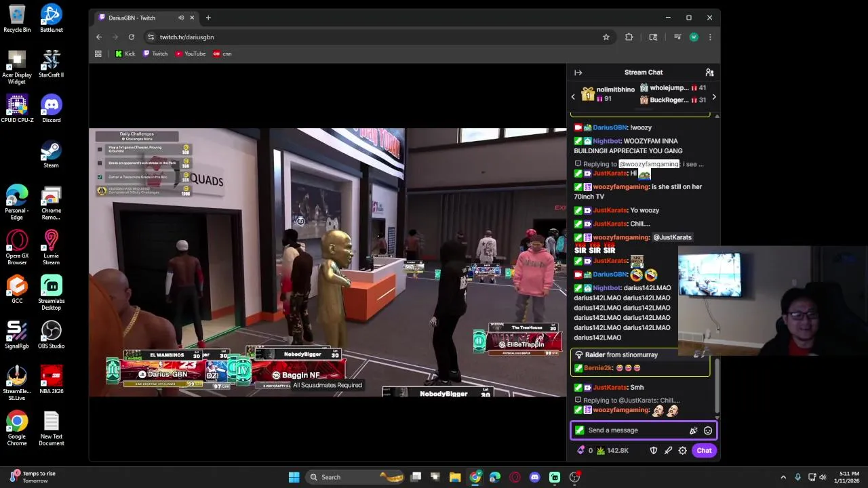Open BuckRoger gifter entry with 31
Viewport: 868px width, 488px height.
click(x=673, y=100)
